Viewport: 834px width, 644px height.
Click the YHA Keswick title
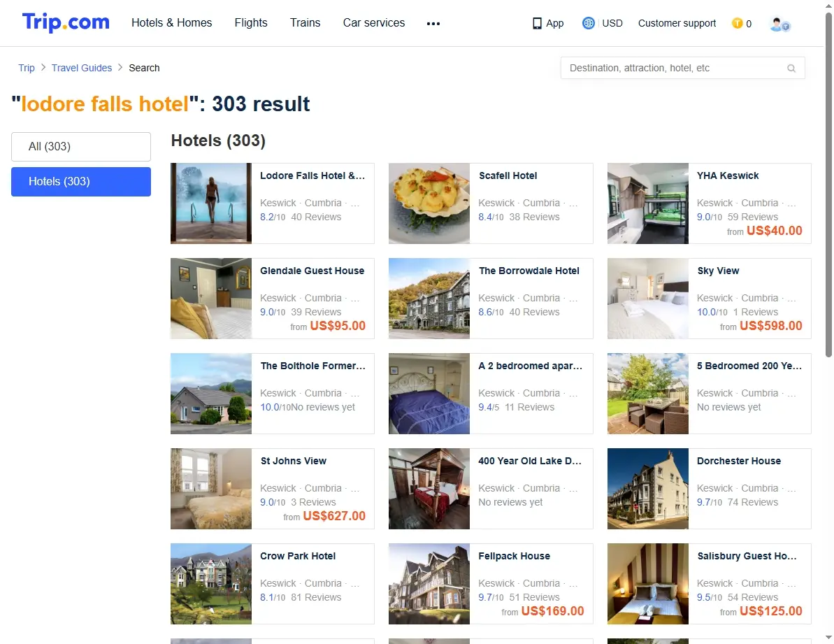point(728,176)
